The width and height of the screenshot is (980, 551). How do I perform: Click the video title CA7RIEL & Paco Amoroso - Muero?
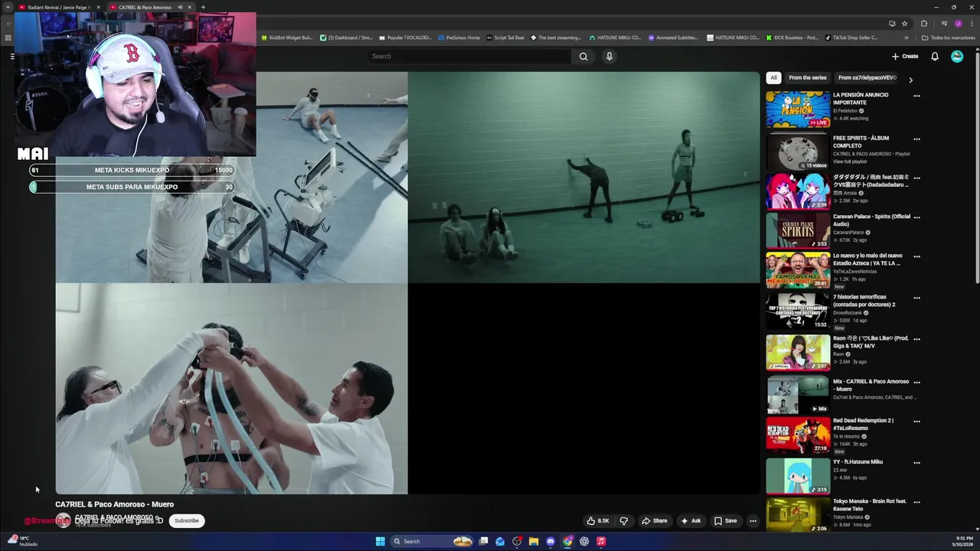(114, 504)
